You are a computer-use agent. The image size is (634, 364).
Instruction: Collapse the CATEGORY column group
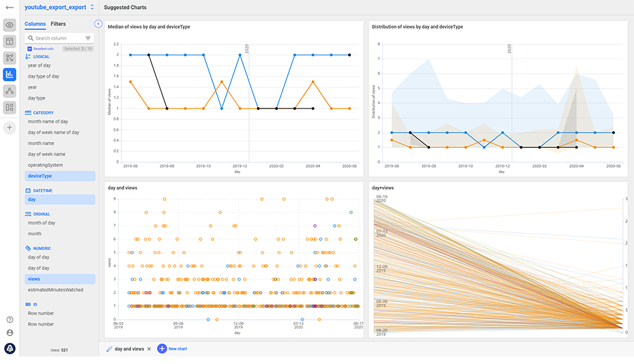tap(43, 112)
